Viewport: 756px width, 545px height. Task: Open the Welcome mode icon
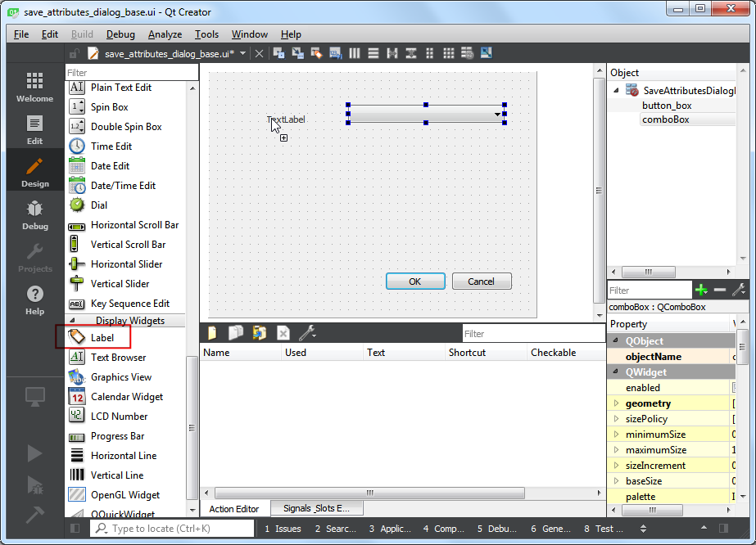tap(34, 86)
